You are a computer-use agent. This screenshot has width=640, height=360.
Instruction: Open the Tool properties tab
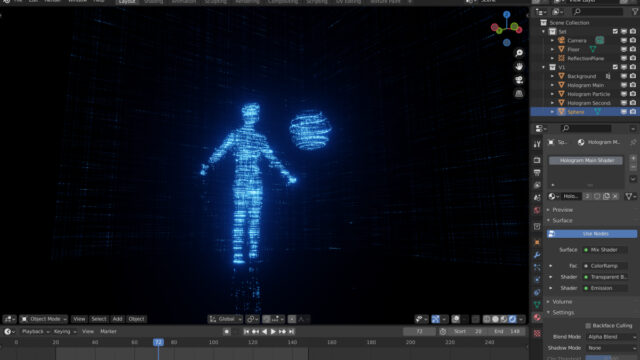click(x=537, y=144)
